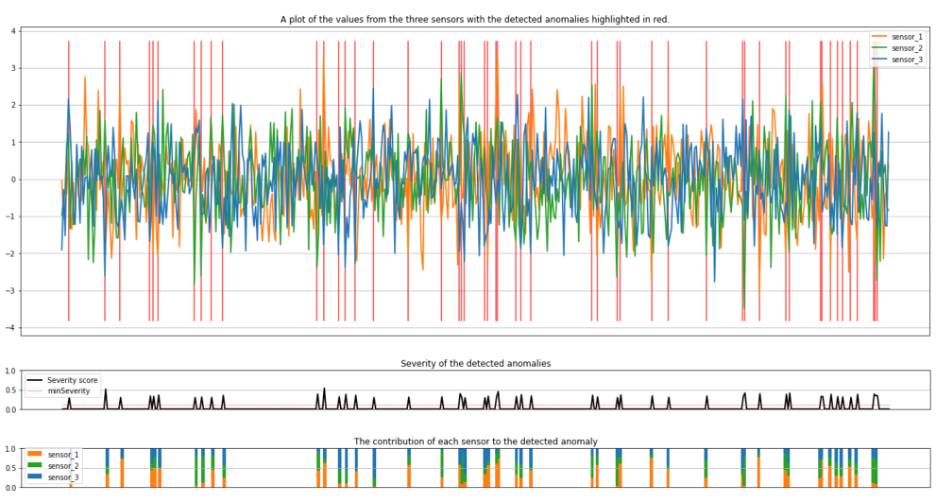Click the 'minSeverity' legend label
The image size is (936, 502).
pyautogui.click(x=69, y=391)
